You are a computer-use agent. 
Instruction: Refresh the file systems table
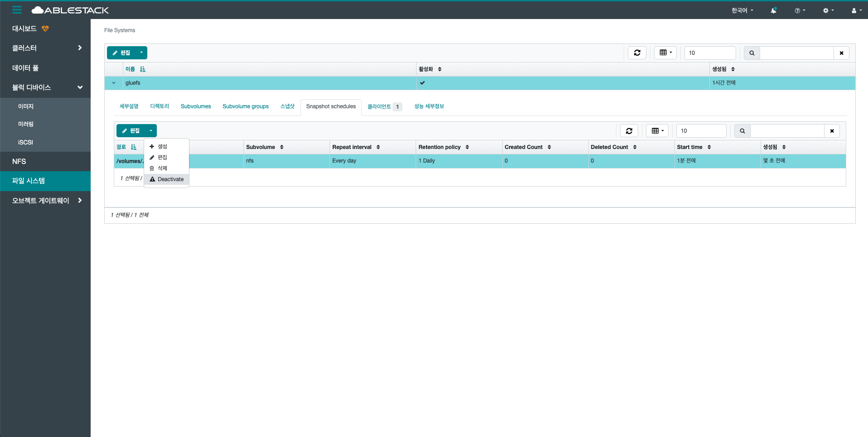(x=637, y=53)
